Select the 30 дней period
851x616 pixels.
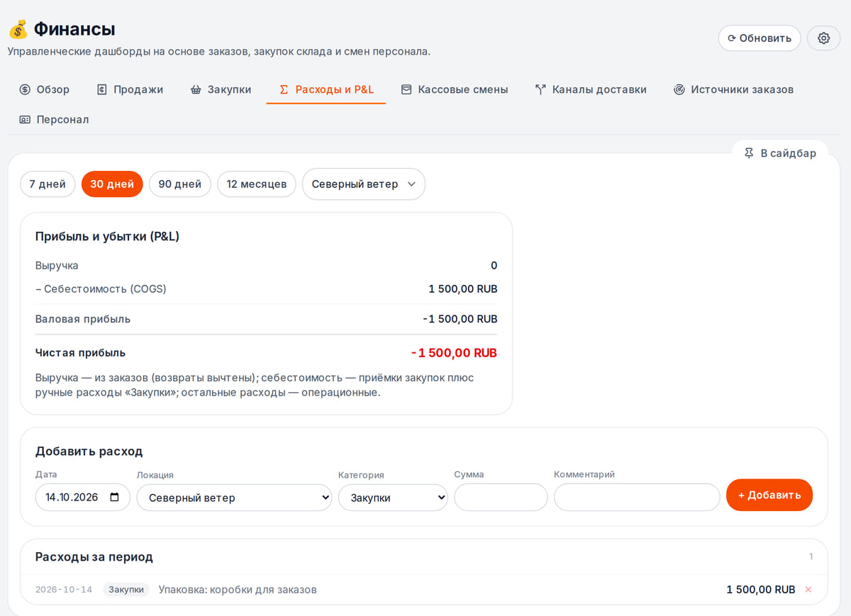click(112, 184)
